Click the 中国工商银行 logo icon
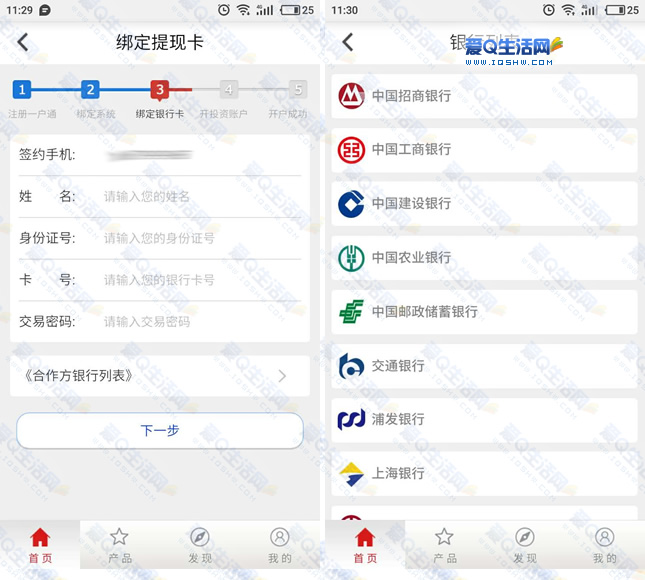 pyautogui.click(x=351, y=150)
